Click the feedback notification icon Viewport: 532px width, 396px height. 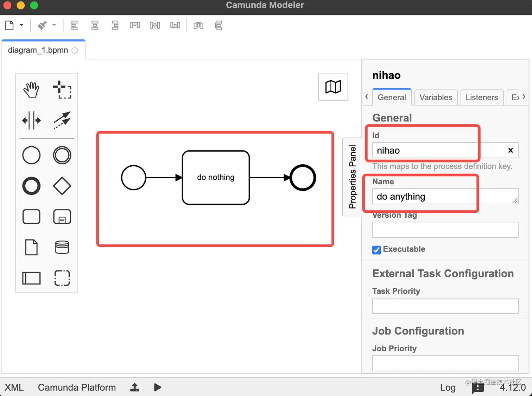click(478, 388)
